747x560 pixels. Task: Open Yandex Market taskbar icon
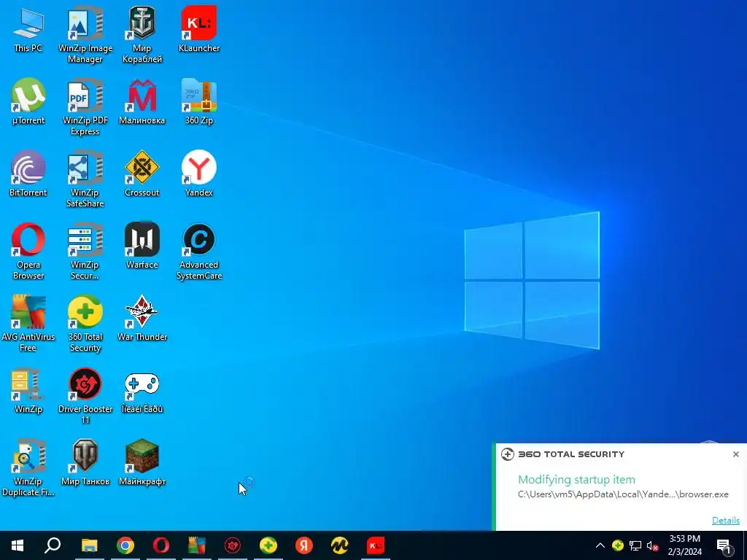tap(340, 545)
